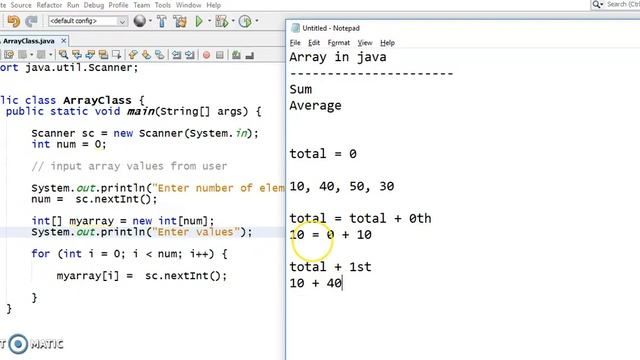Viewport: 640px width, 360px height.
Task: Open Notepad Format menu
Action: [x=339, y=43]
